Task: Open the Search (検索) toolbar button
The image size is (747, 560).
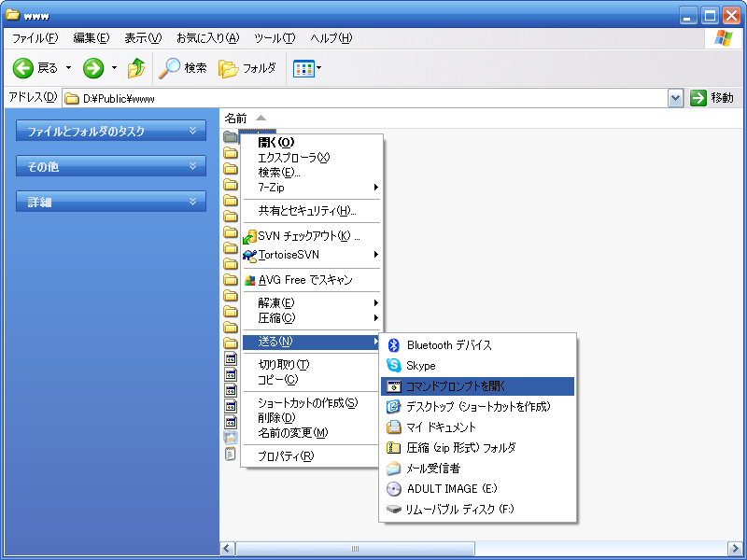Action: coord(183,68)
